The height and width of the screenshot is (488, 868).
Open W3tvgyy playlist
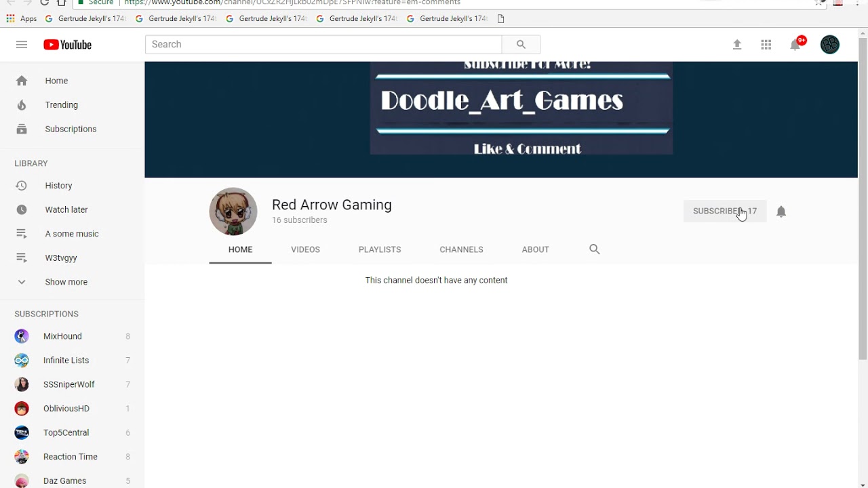click(x=72, y=258)
